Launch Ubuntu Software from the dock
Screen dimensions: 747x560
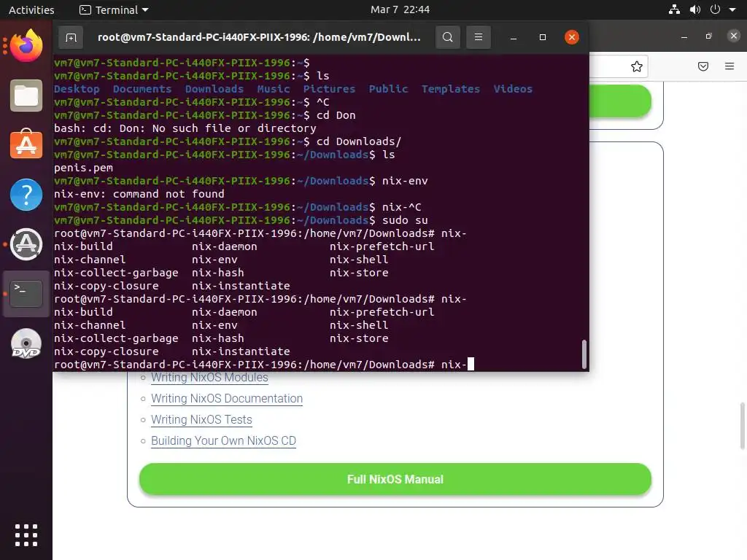(26, 144)
